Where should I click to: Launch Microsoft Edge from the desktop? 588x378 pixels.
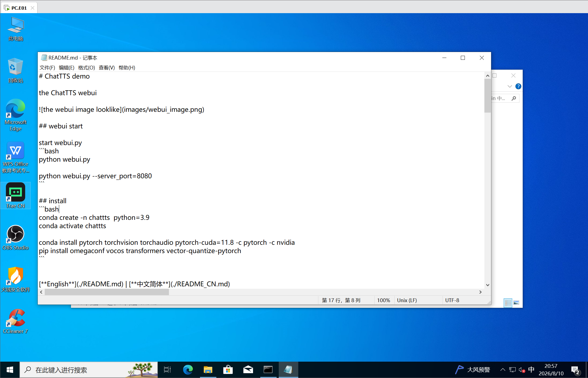[x=16, y=115]
